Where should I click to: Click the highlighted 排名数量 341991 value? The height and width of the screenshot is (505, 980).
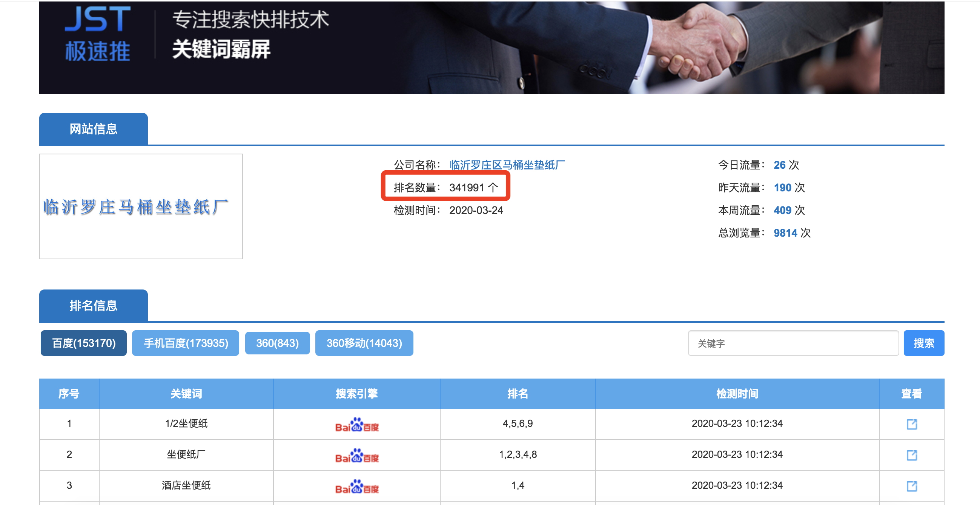click(474, 187)
